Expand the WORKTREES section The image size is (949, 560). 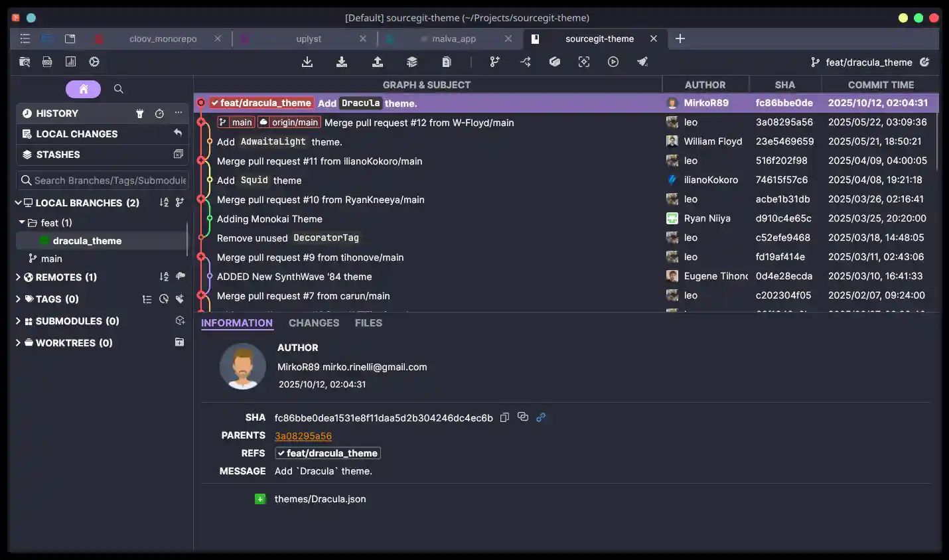pyautogui.click(x=19, y=343)
